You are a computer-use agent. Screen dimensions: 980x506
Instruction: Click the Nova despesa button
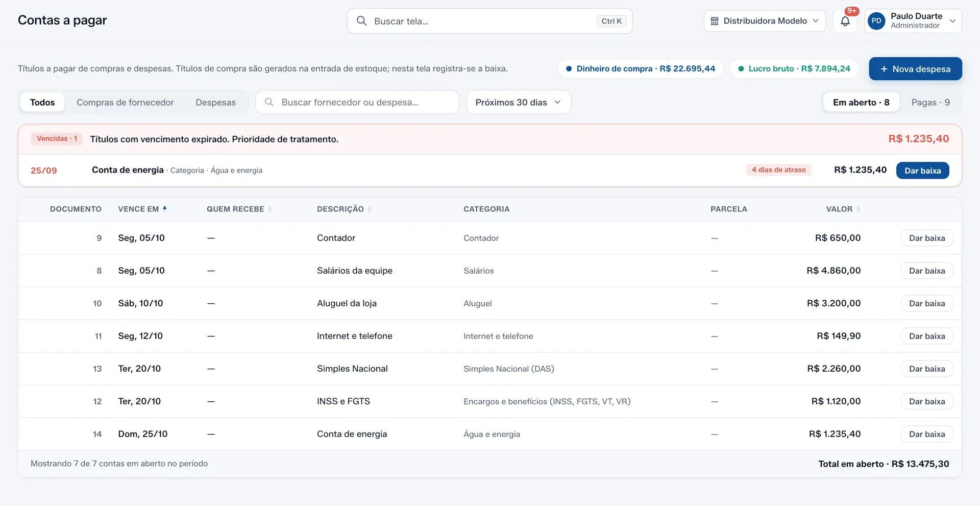pos(916,69)
